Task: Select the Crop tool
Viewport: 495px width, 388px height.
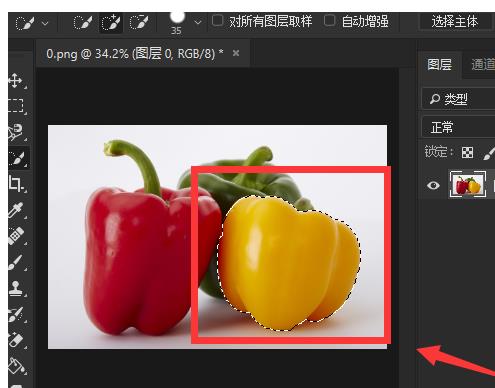Action: coord(15,183)
